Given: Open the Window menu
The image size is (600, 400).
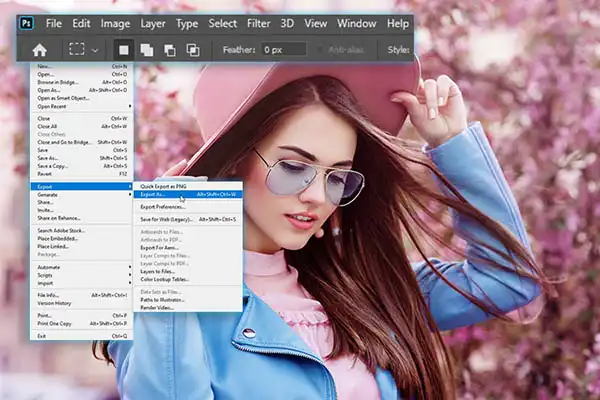Looking at the screenshot, I should (355, 22).
